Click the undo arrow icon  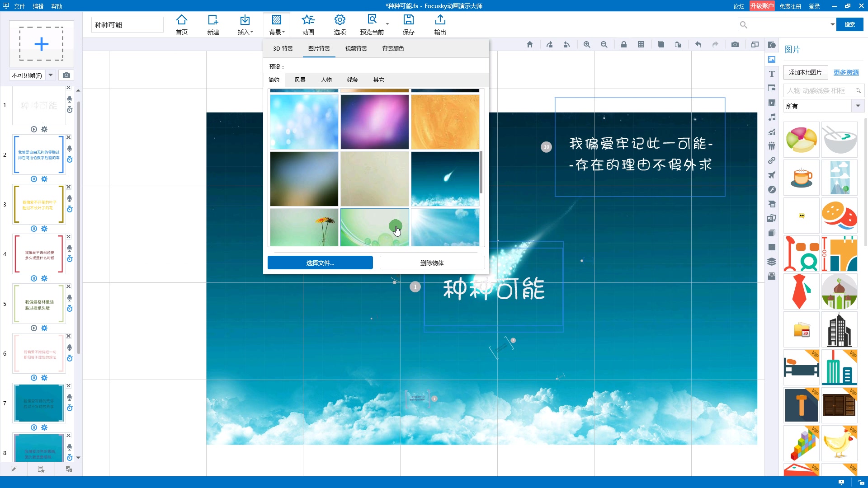[x=698, y=44]
